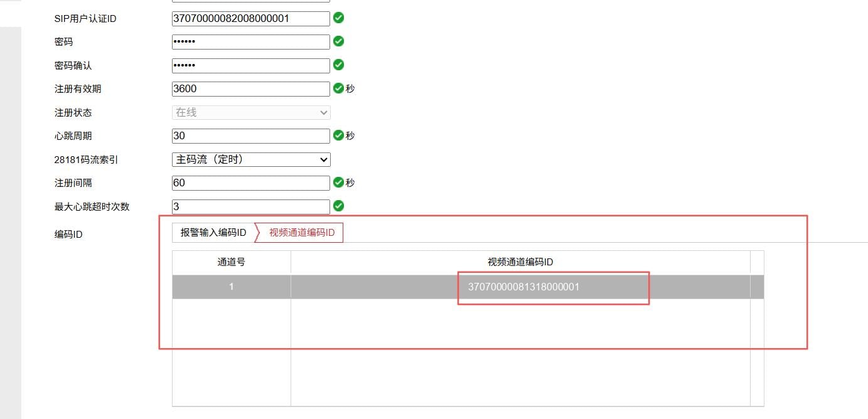Click the 28181码流索引 label

[86, 160]
